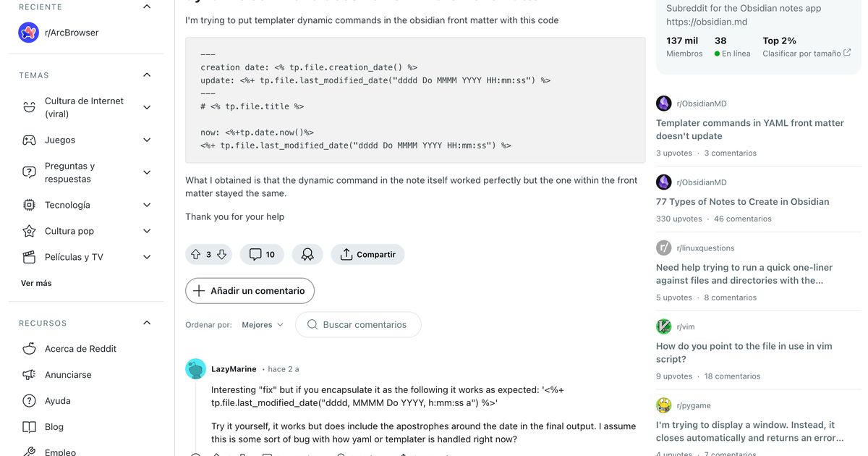Upvote the Templater front matter post

click(x=195, y=254)
